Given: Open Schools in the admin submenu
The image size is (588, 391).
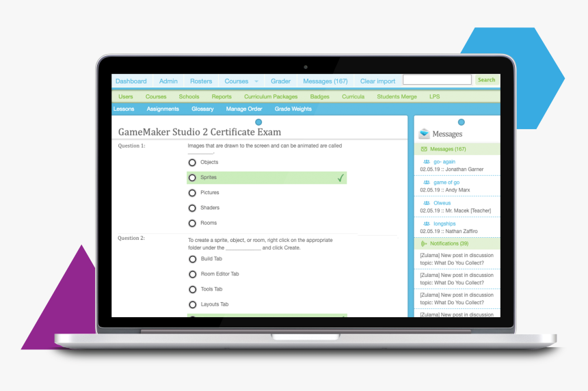Looking at the screenshot, I should [189, 96].
